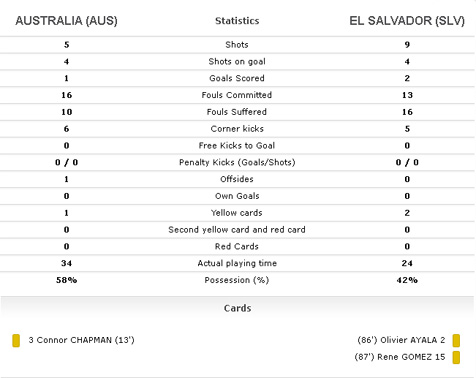The height and width of the screenshot is (378, 476).
Task: Select the Actual playing time label
Action: pyautogui.click(x=237, y=263)
